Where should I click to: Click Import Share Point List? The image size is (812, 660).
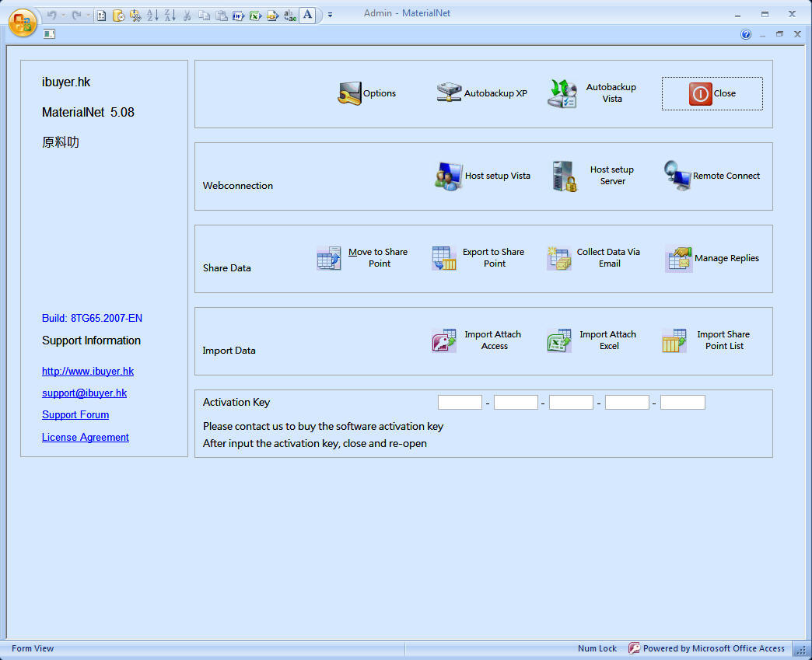tap(674, 340)
